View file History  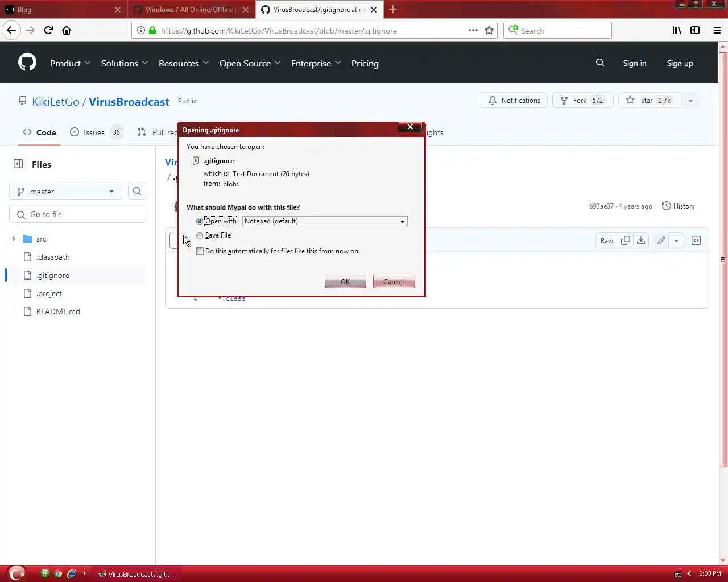coord(679,206)
